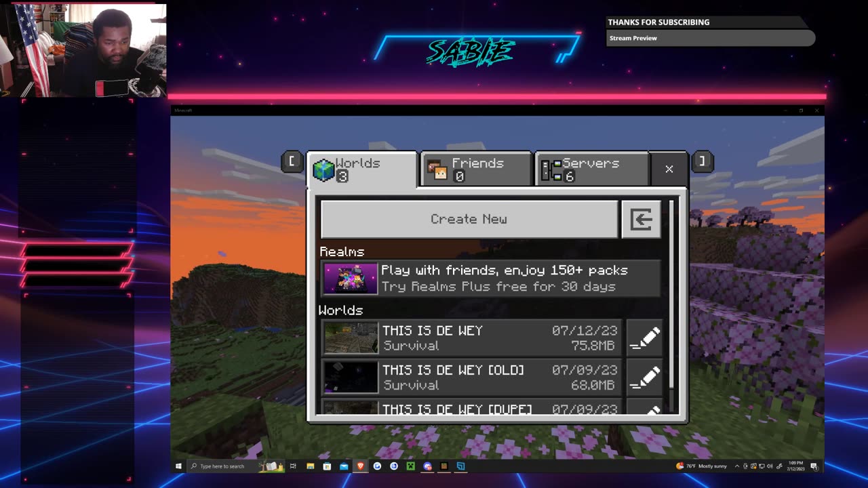Edit THIS IS DE WEY [OLD] world

pos(644,377)
